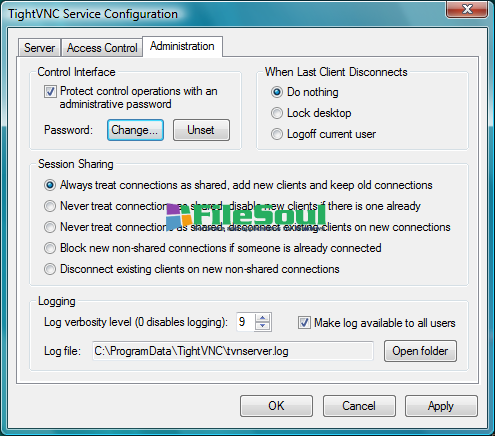This screenshot has height=436, width=495.
Task: Click the Unset password button
Action: tap(201, 130)
